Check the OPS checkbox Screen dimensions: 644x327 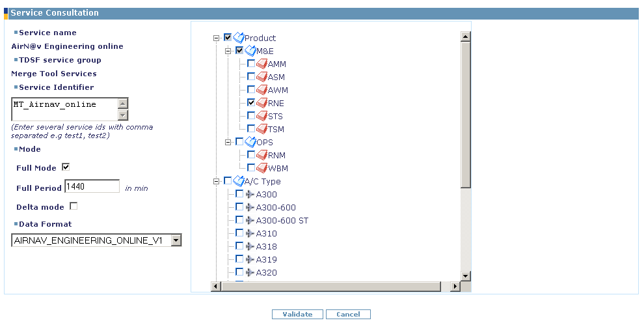(239, 141)
